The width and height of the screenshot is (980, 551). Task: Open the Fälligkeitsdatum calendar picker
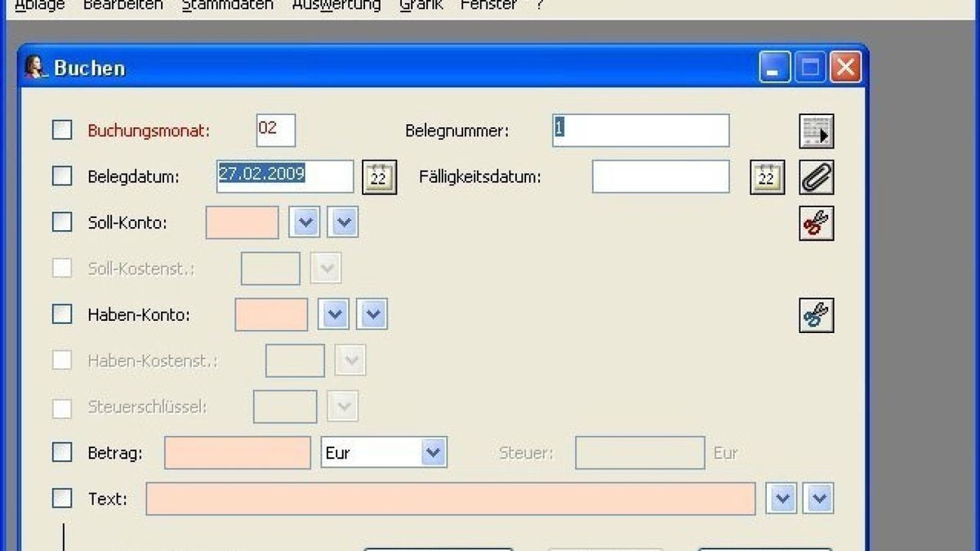[766, 176]
